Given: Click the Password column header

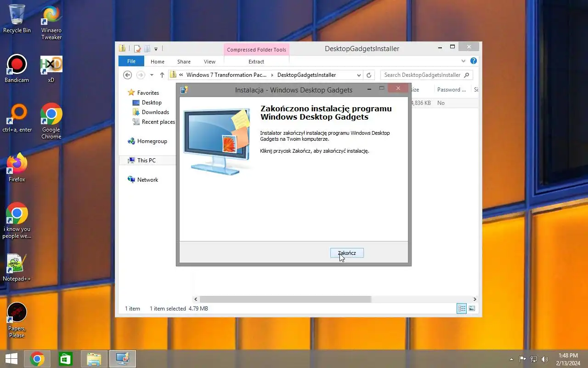Looking at the screenshot, I should point(452,90).
